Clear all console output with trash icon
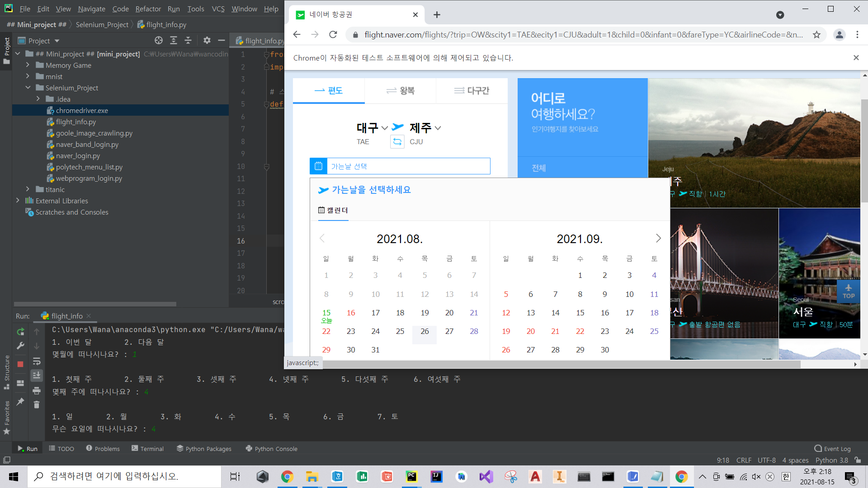868x488 pixels. point(37,404)
